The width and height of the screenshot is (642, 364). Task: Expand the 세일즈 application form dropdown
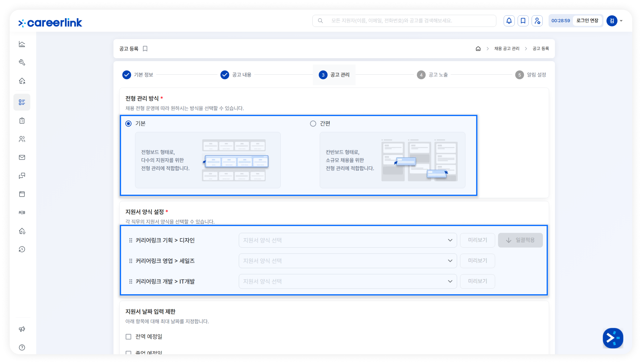pos(348,261)
